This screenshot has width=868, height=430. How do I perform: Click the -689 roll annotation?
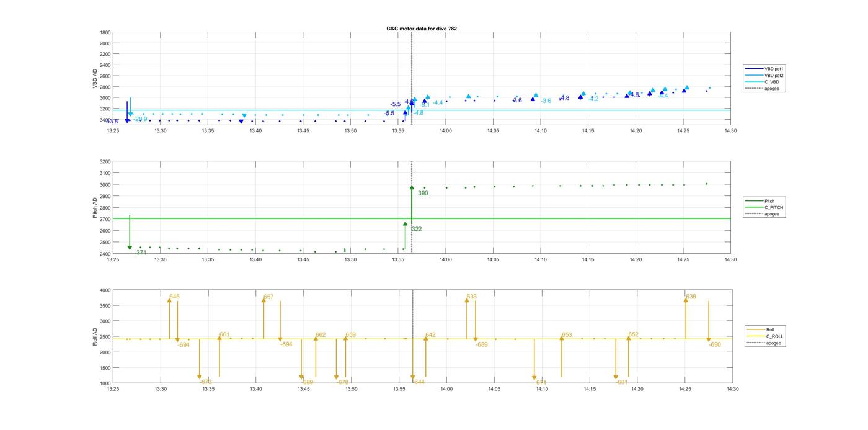482,344
